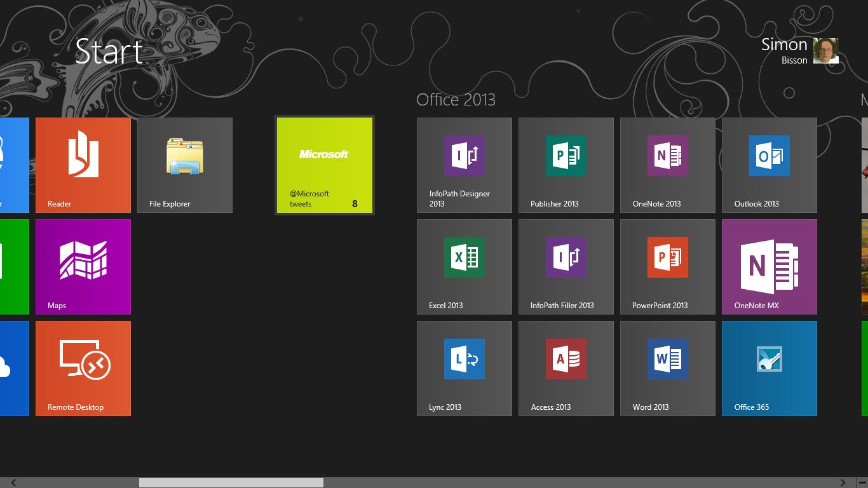Open the Reader app
The image size is (868, 488).
click(83, 165)
